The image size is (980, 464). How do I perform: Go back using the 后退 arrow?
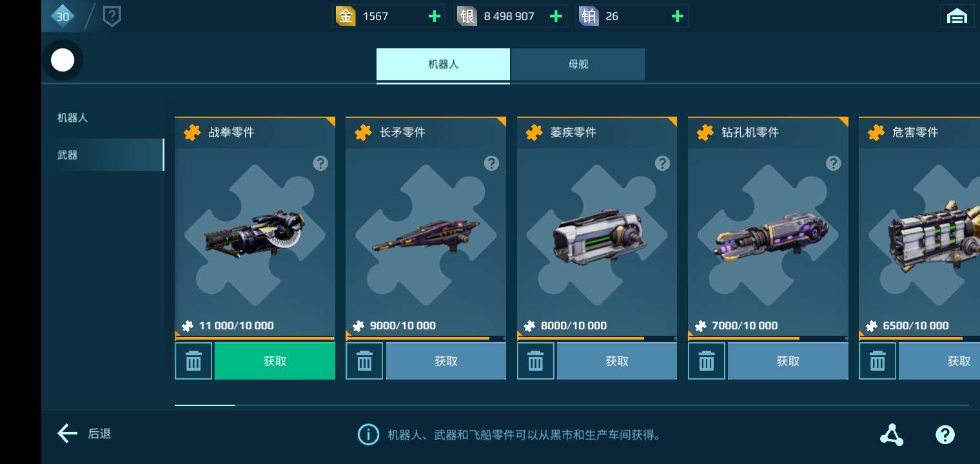(x=84, y=434)
